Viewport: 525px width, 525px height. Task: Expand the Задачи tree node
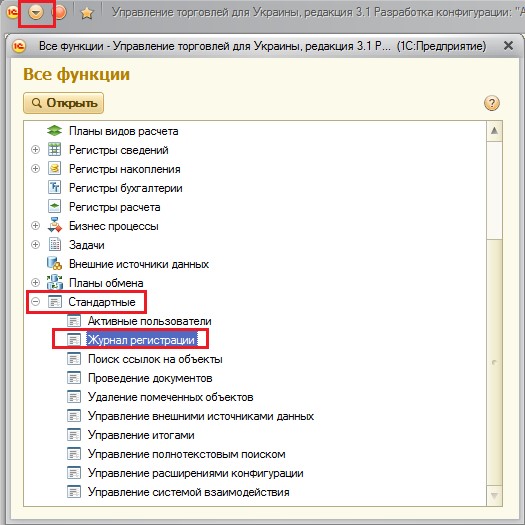[35, 245]
